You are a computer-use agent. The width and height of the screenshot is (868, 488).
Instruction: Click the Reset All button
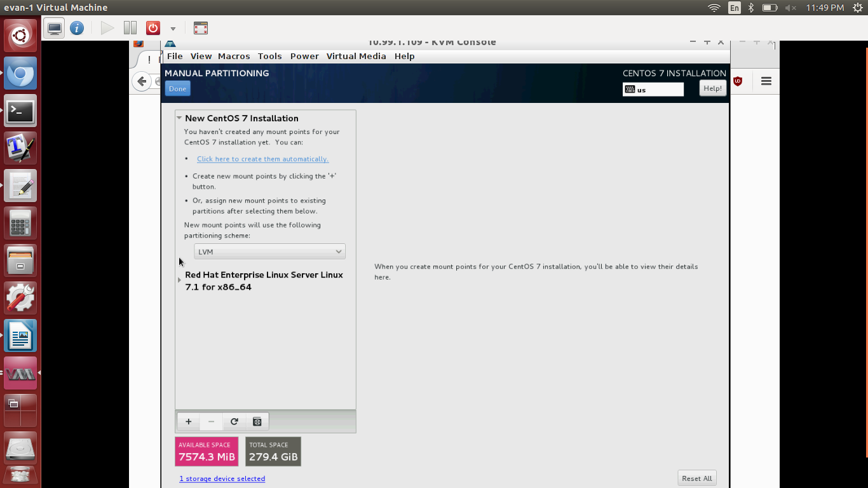point(697,478)
